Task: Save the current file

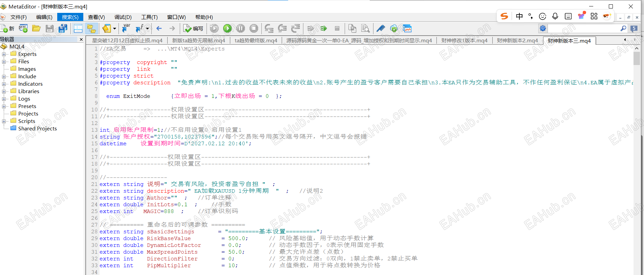Action: pos(50,29)
